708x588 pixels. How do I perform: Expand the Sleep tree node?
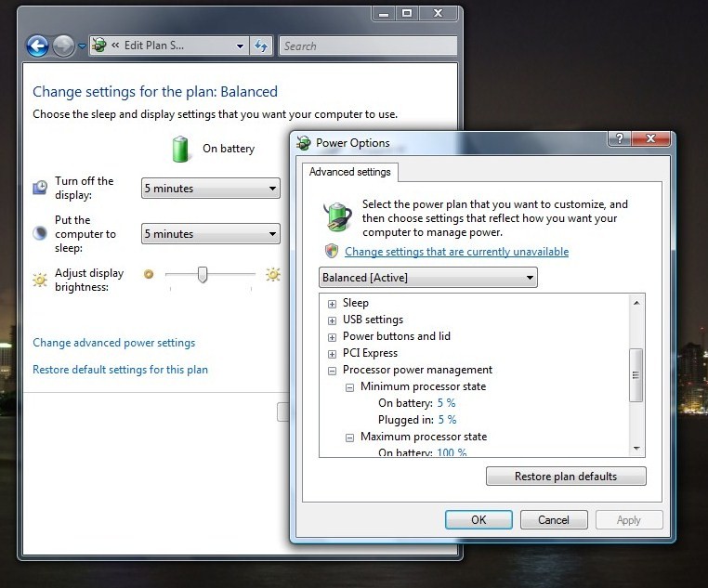[x=332, y=304]
